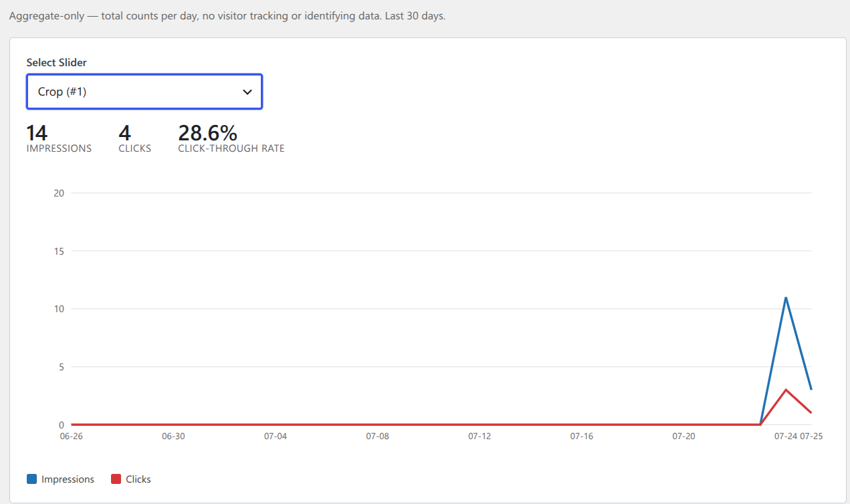Viewport: 850px width, 504px height.
Task: Click the 07-04 date axis label
Action: (276, 436)
